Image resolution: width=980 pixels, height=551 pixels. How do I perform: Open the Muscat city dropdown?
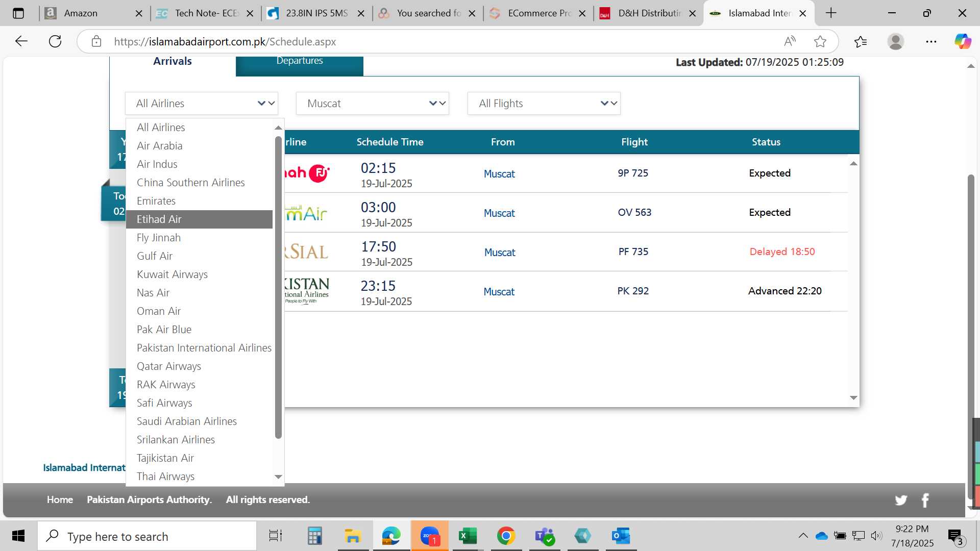(x=373, y=104)
